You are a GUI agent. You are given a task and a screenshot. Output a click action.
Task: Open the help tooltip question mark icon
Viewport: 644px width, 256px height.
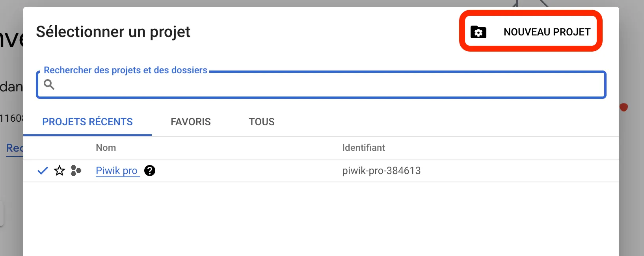coord(150,171)
